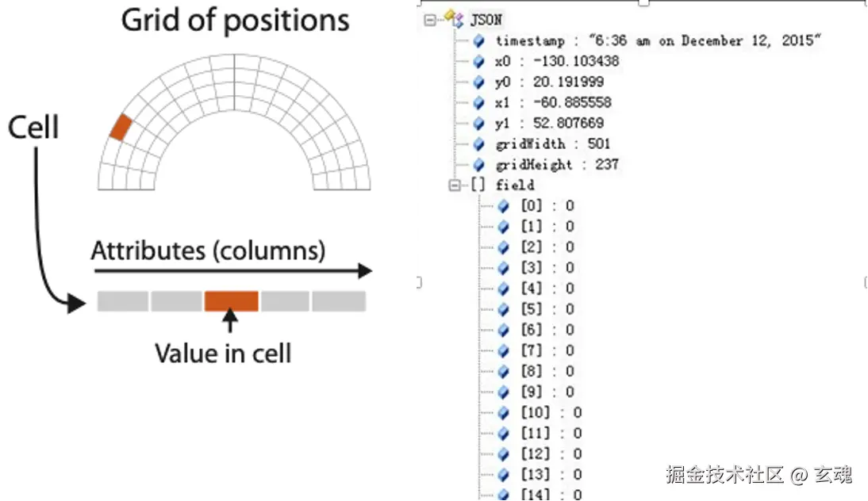Click the icon for field index [8]
Image resolution: width=868 pixels, height=501 pixels.
(x=503, y=372)
